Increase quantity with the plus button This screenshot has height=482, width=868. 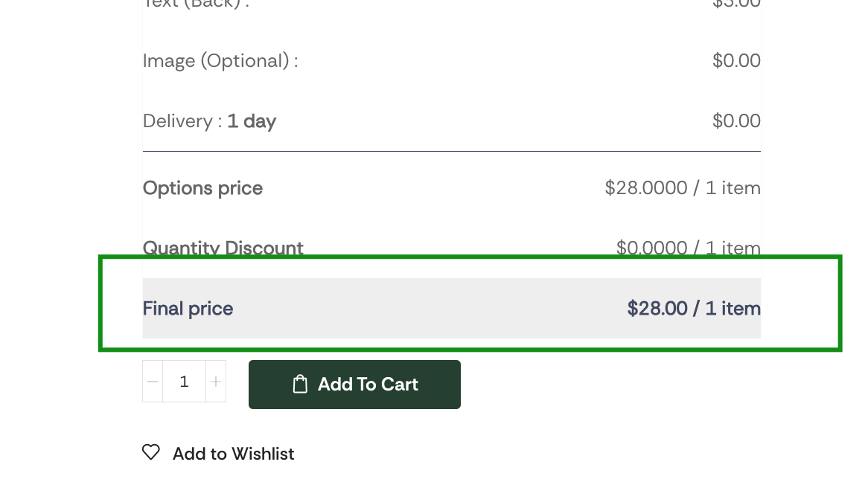[216, 382]
